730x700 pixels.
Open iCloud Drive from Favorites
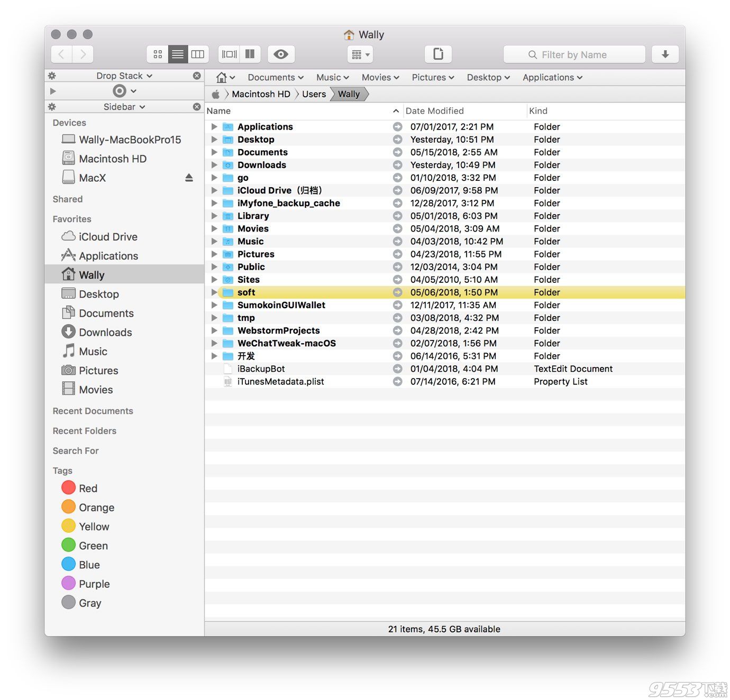124,237
